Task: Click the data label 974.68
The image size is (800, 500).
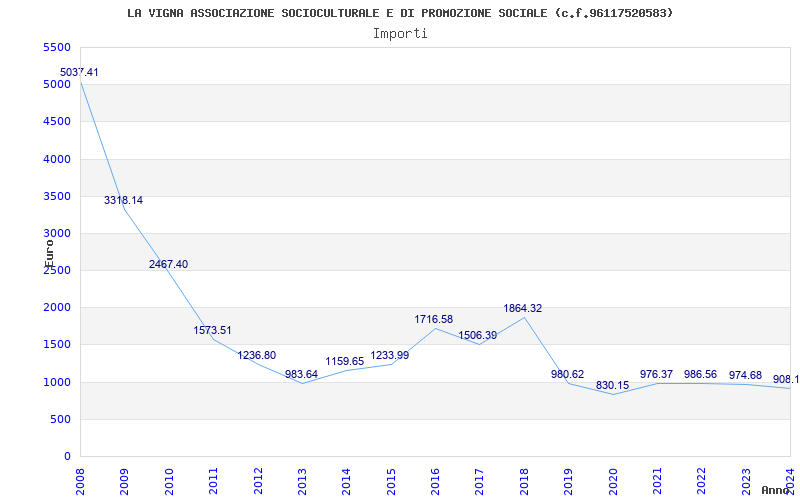Action: 745,375
